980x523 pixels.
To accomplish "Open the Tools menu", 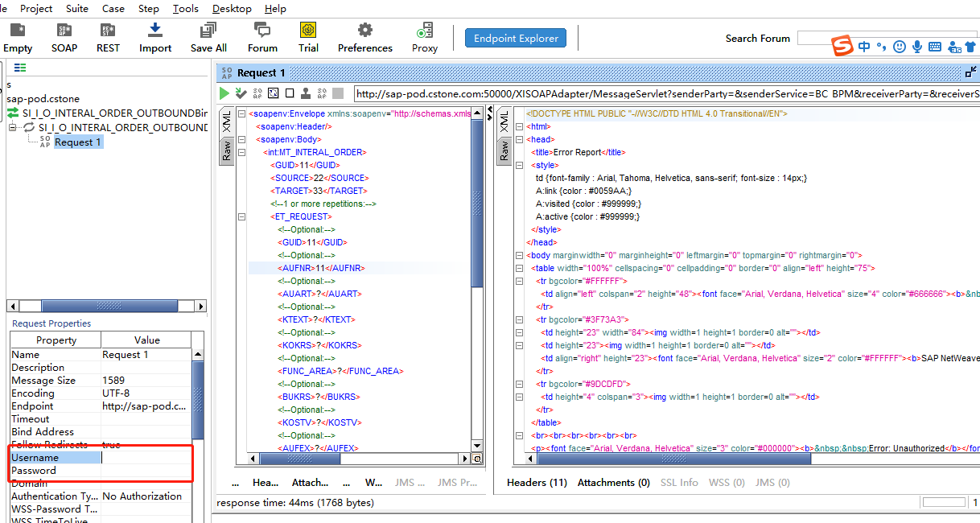I will (x=186, y=8).
